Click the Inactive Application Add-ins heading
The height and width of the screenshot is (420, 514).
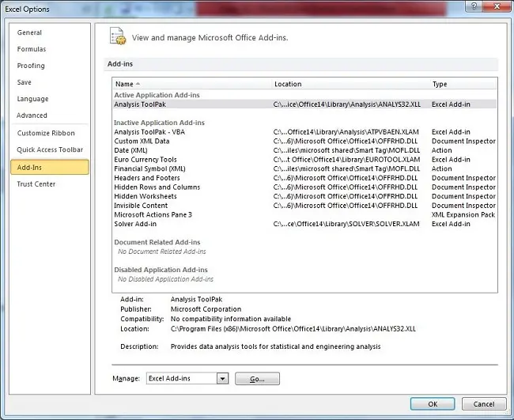[x=159, y=123]
